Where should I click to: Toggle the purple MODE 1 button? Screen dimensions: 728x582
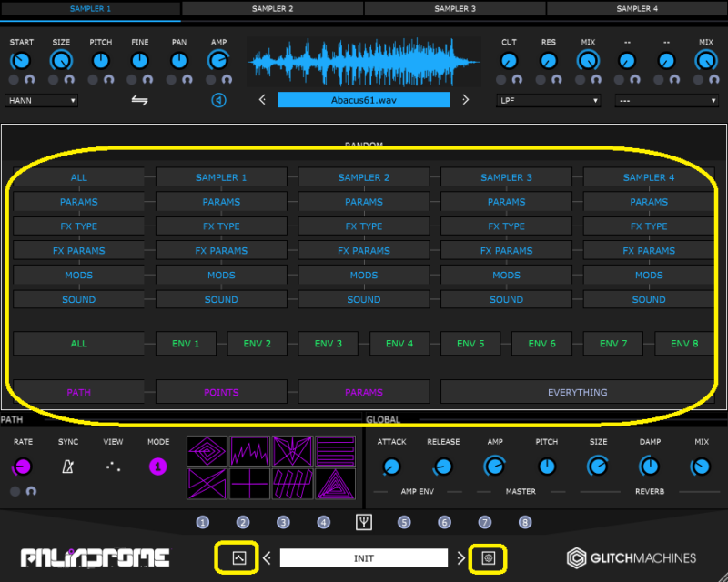(x=157, y=467)
